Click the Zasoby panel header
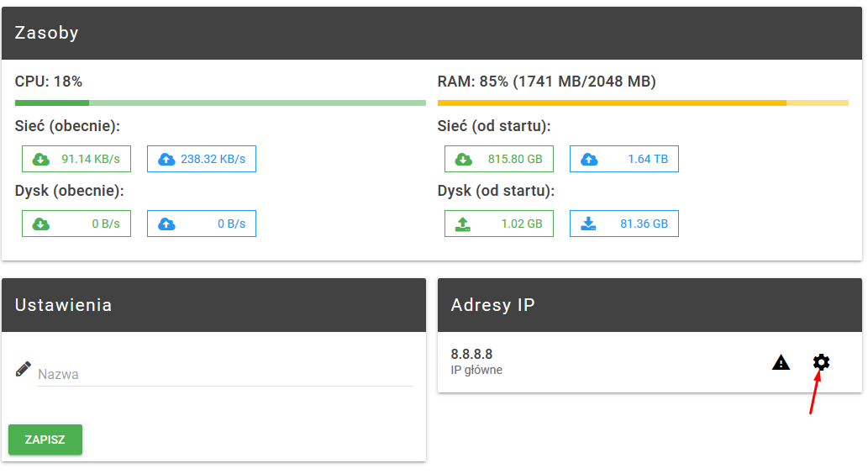868x474 pixels. [432, 34]
